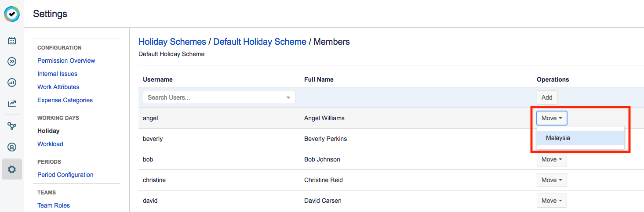Select Malaysia from the Move menu

click(558, 138)
